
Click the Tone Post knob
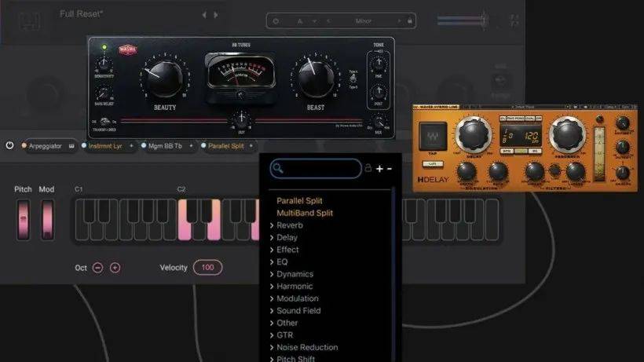point(379,92)
